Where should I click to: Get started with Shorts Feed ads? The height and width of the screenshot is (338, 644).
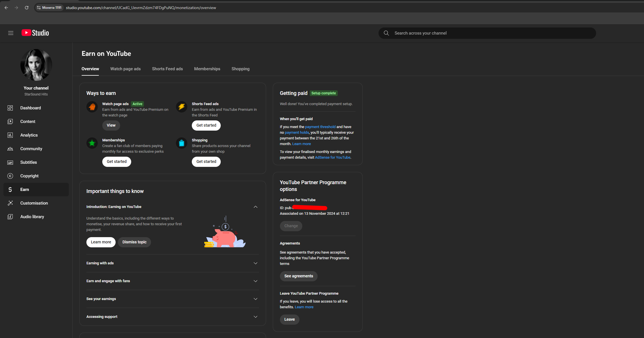click(206, 126)
